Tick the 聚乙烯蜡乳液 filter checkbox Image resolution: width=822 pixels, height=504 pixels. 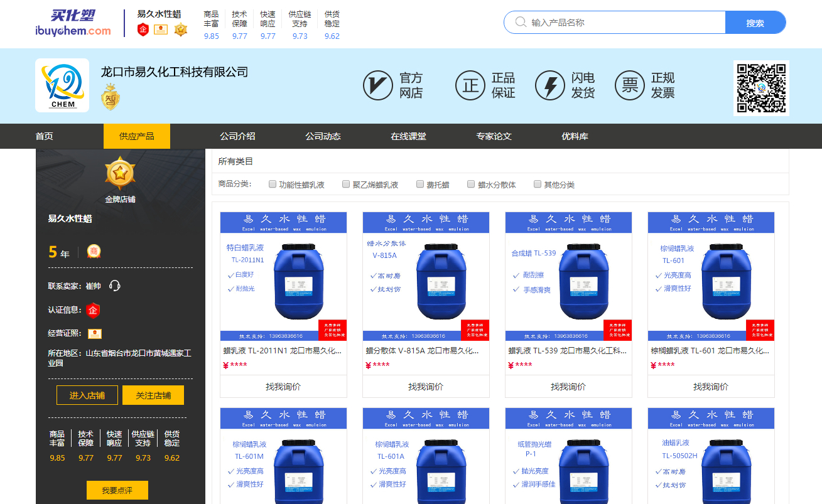(x=346, y=185)
